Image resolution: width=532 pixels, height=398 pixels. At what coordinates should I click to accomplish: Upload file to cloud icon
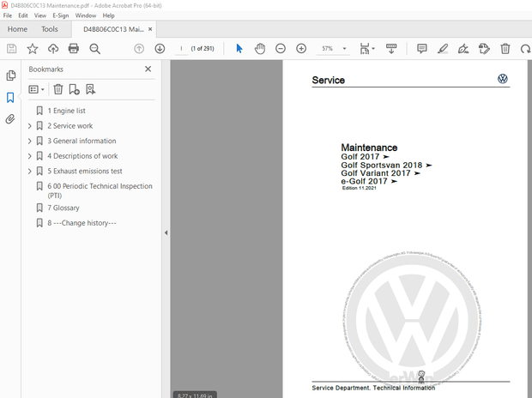53,49
